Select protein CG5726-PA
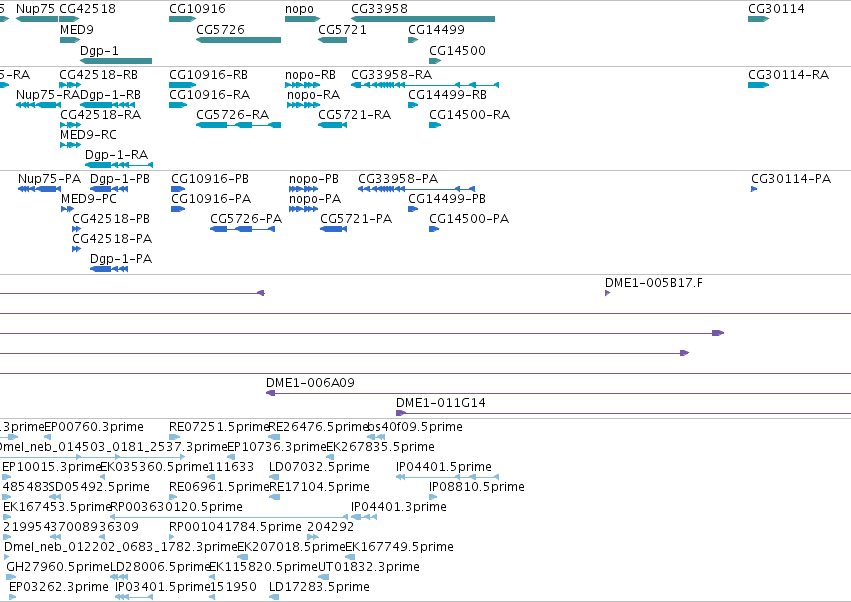Image resolution: width=851 pixels, height=602 pixels. pos(246,219)
